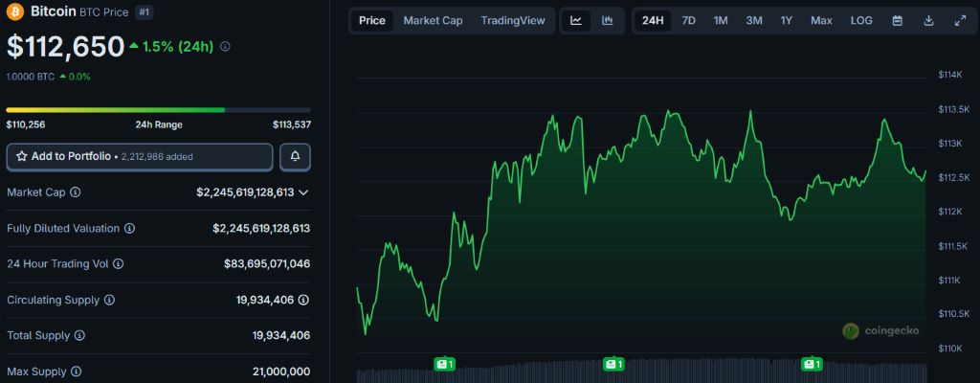Click the orange Bitcoin logo icon
Viewport: 980px width, 383px height.
15,11
